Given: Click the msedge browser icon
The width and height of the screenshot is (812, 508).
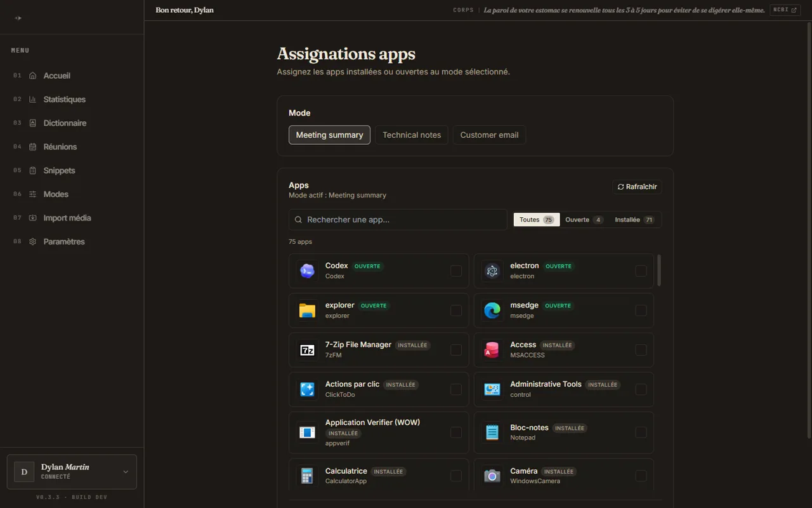Looking at the screenshot, I should coord(492,311).
